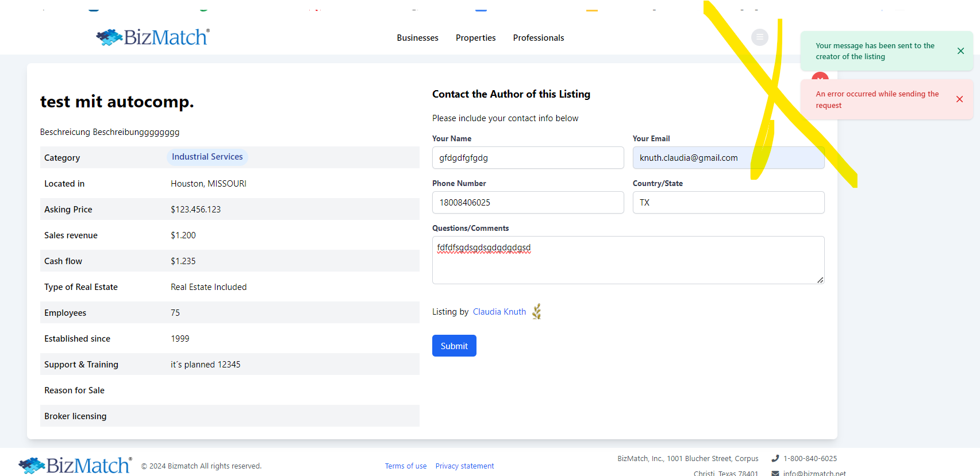The width and height of the screenshot is (980, 476).
Task: Close the red error occurred notification
Action: [959, 99]
